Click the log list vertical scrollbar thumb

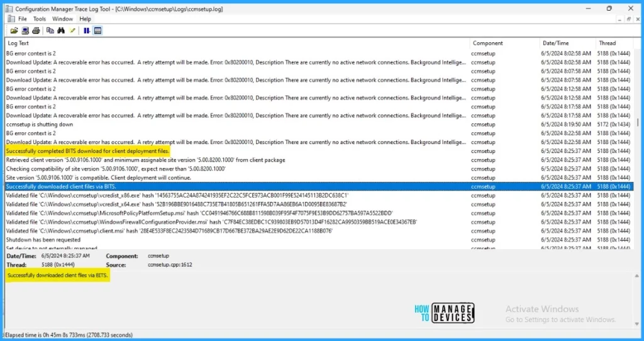[x=638, y=123]
